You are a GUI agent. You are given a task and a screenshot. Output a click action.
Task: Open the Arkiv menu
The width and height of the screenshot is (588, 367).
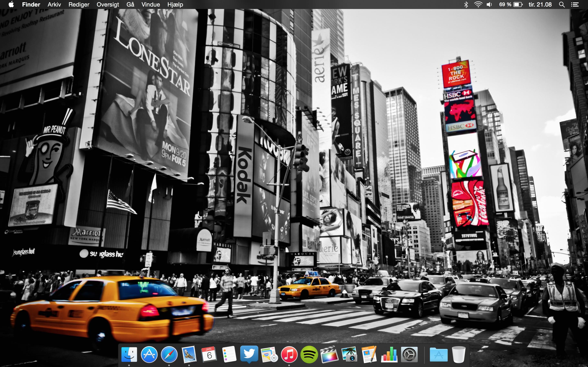point(54,4)
